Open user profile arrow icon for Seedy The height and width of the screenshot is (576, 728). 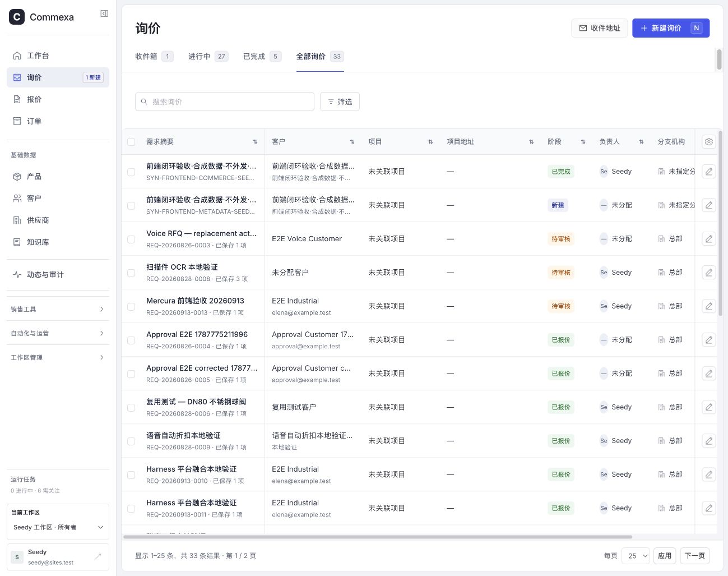[98, 556]
